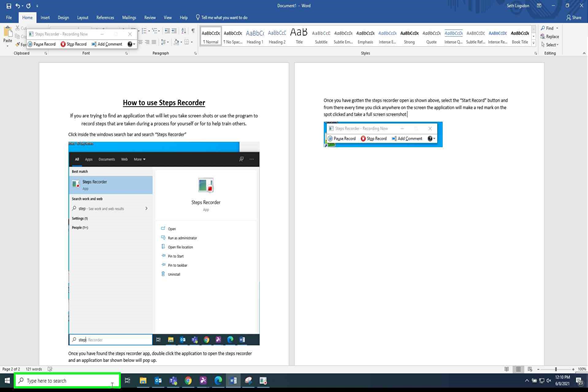Toggle Show/Hide paragraph marks
This screenshot has height=392, width=588.
coord(193,31)
